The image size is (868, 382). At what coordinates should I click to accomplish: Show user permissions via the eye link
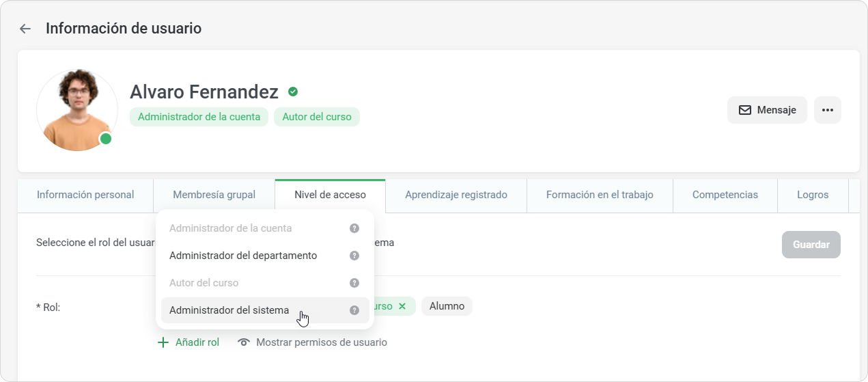pos(312,342)
